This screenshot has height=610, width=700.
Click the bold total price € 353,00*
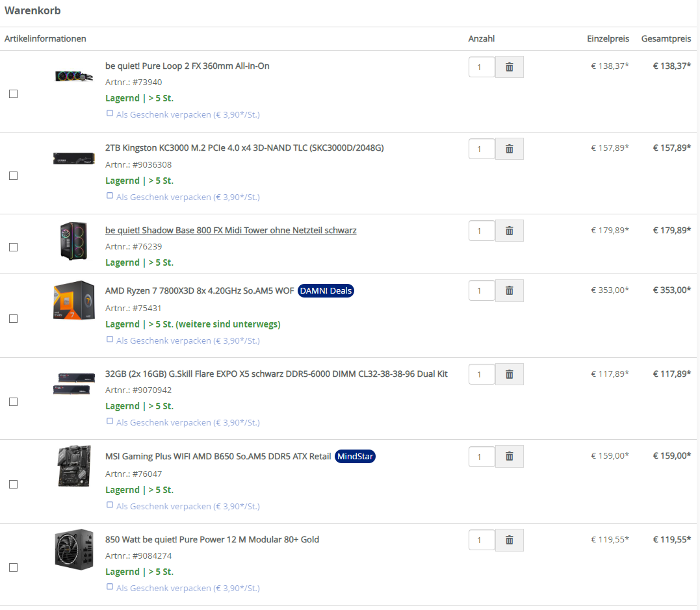(672, 290)
